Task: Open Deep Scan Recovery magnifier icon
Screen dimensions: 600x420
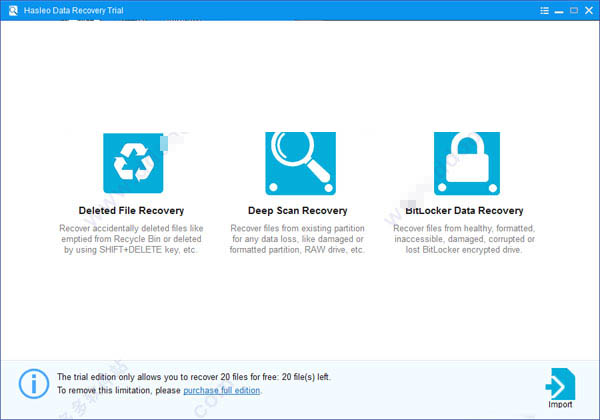Action: click(x=300, y=163)
